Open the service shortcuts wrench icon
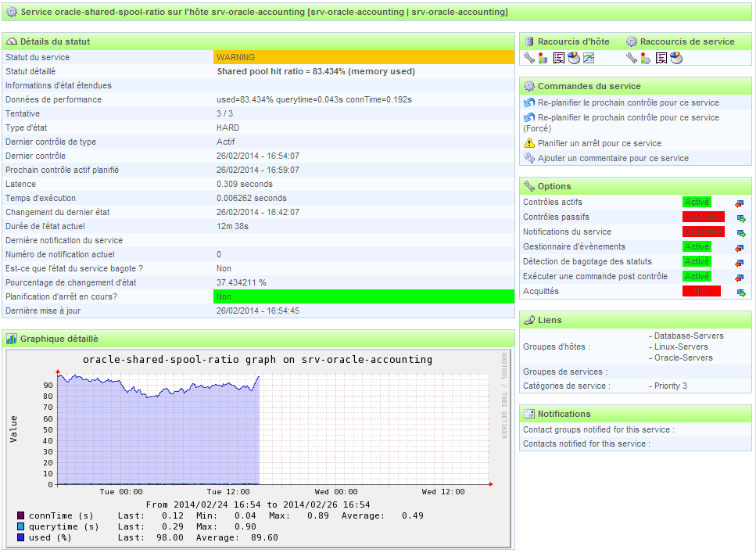756x553 pixels. coord(632,59)
